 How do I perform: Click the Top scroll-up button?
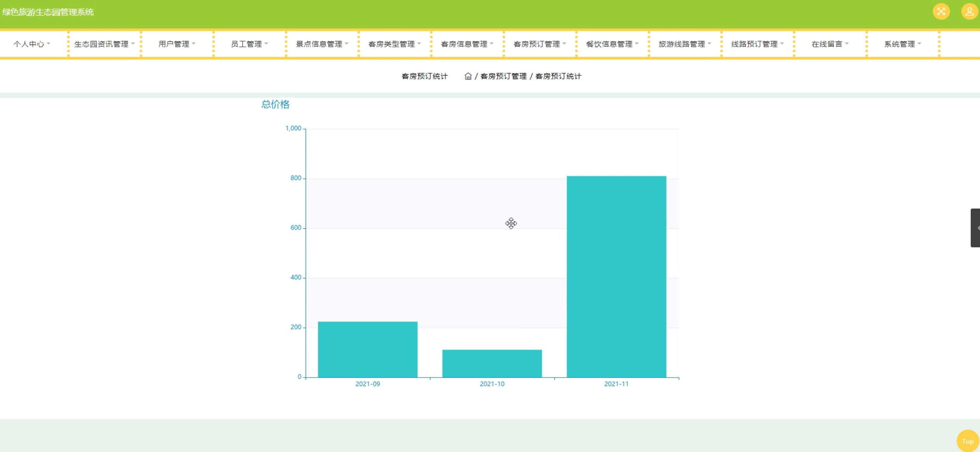tap(967, 441)
